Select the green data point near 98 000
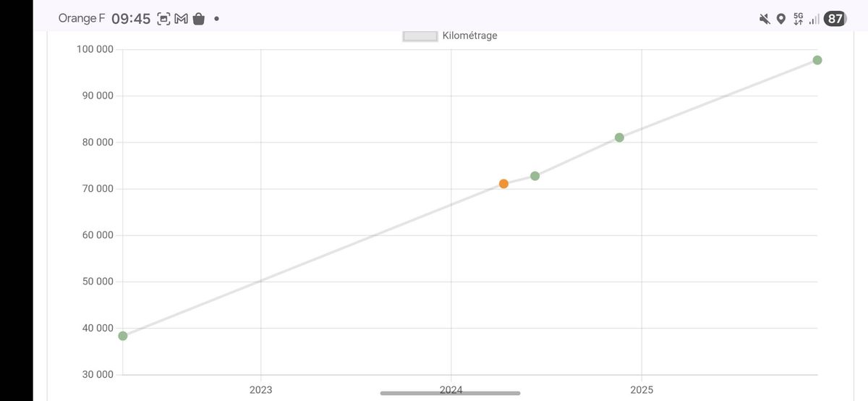Viewport: 868px width, 401px height. 817,60
